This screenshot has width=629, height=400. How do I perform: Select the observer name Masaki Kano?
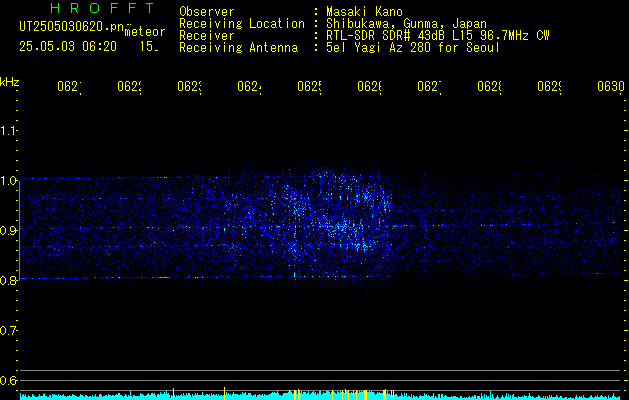364,12
